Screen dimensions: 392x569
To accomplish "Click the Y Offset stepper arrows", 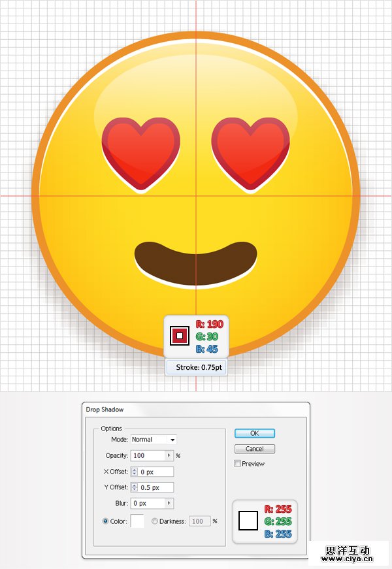I will pyautogui.click(x=134, y=487).
